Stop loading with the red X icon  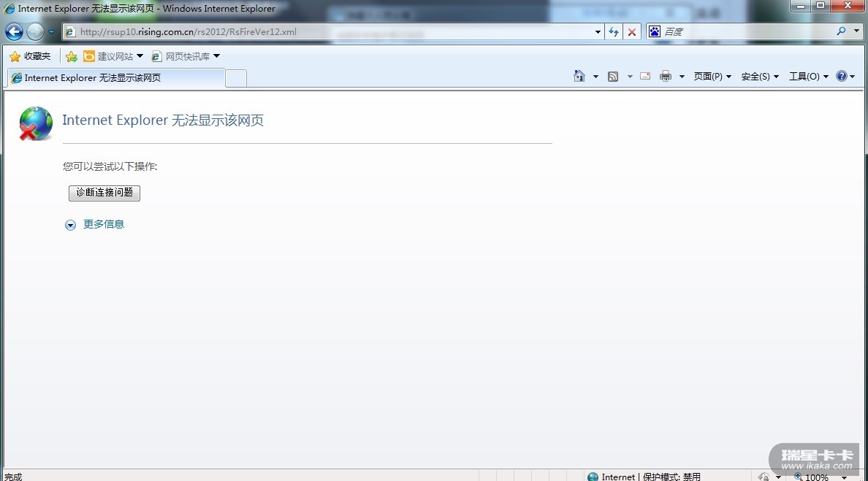tap(631, 32)
